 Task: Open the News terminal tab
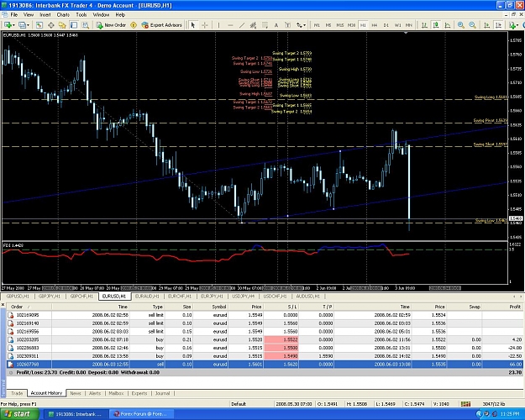pos(76,393)
